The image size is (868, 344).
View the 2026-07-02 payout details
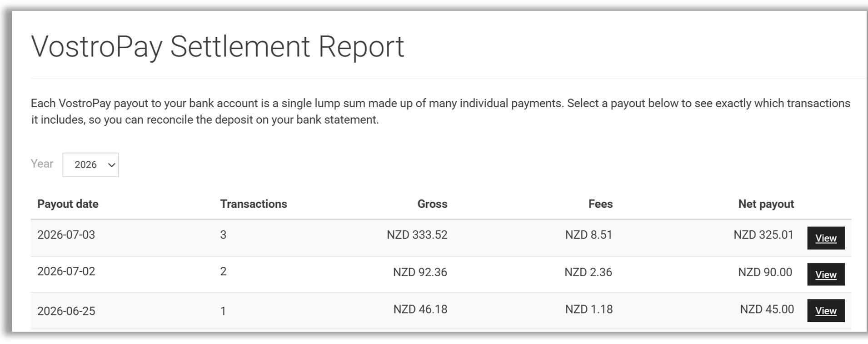826,274
